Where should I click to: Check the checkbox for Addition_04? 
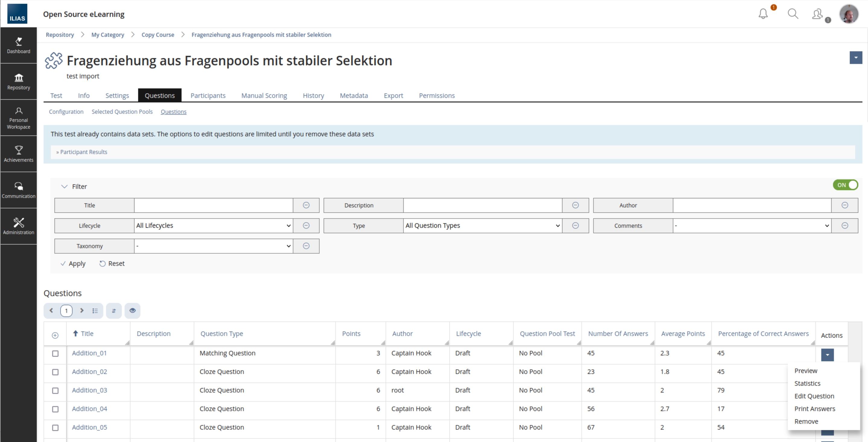pyautogui.click(x=55, y=409)
